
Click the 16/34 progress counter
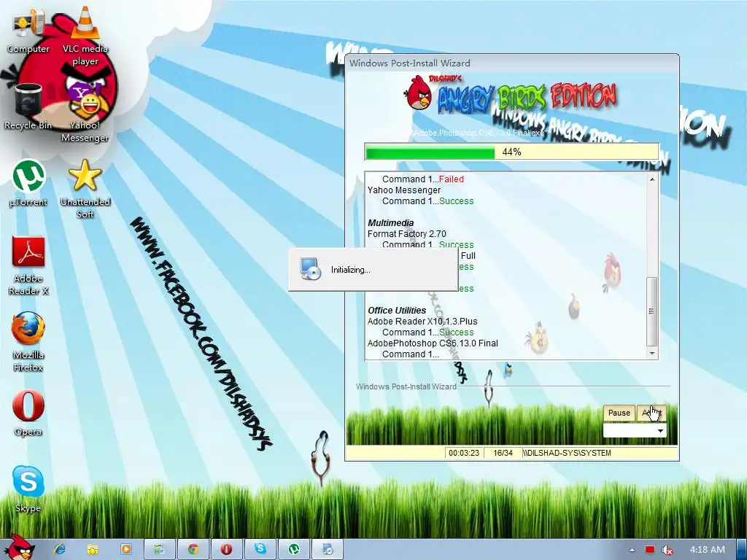tap(503, 453)
